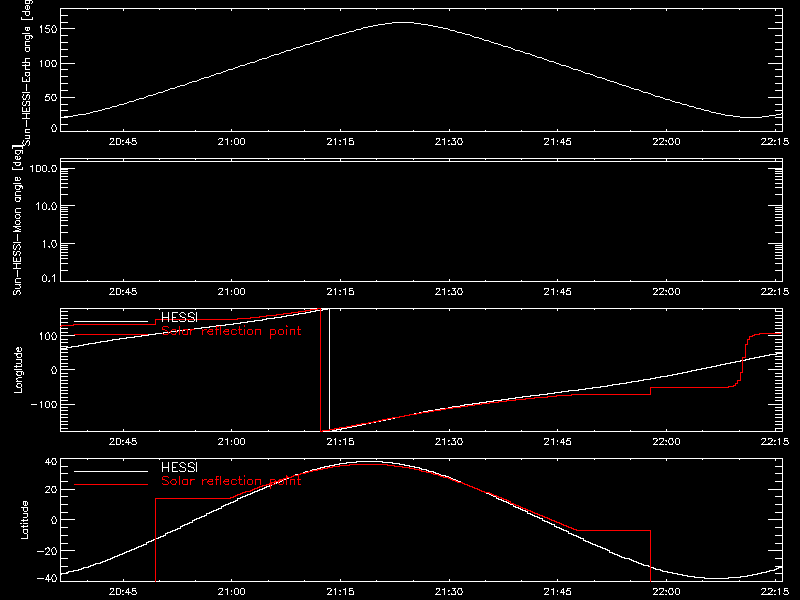Click 20:45 under the Moon angle plot

coord(123,292)
